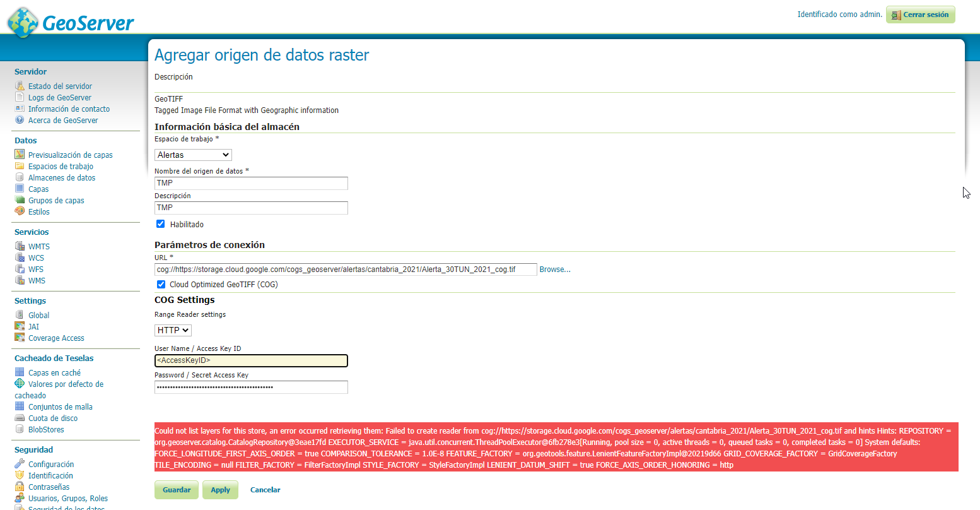This screenshot has width=980, height=510.
Task: Click the Conjuntos de malla icon
Action: [20, 406]
